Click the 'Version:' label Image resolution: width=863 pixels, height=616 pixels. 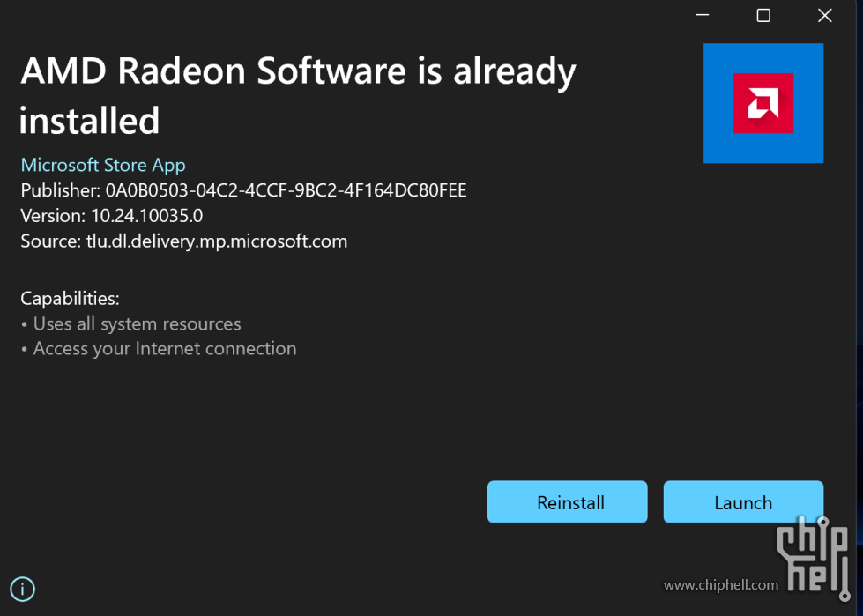[53, 216]
